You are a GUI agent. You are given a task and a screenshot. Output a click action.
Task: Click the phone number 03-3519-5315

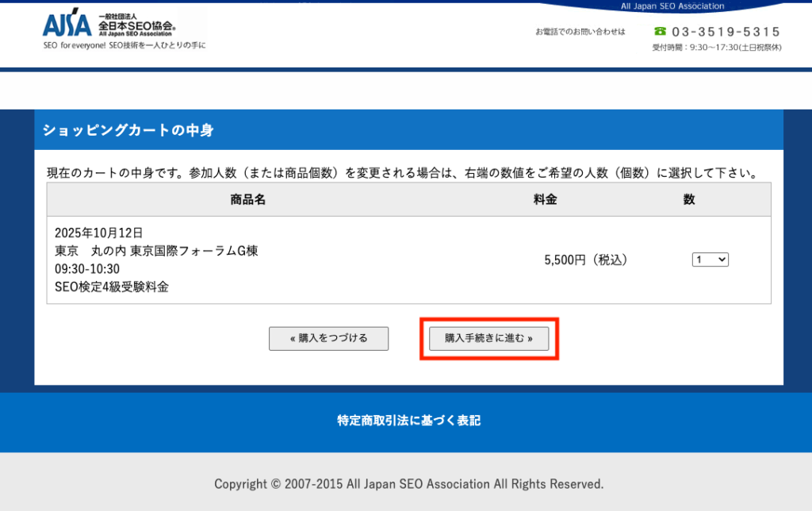726,32
